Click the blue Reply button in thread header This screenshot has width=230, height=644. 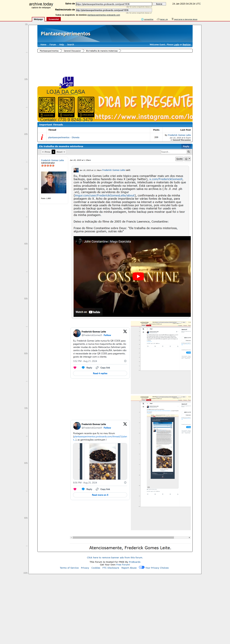(x=186, y=146)
